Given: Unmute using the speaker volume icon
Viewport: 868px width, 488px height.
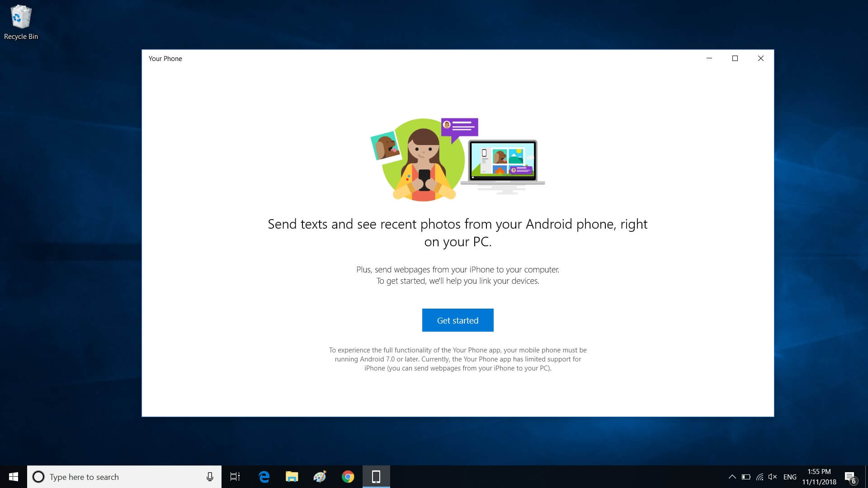Looking at the screenshot, I should click(773, 477).
